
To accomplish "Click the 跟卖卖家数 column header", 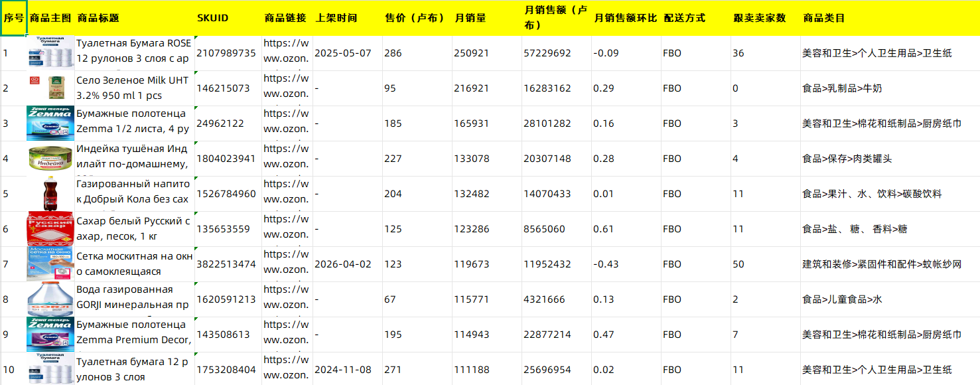I will [766, 18].
